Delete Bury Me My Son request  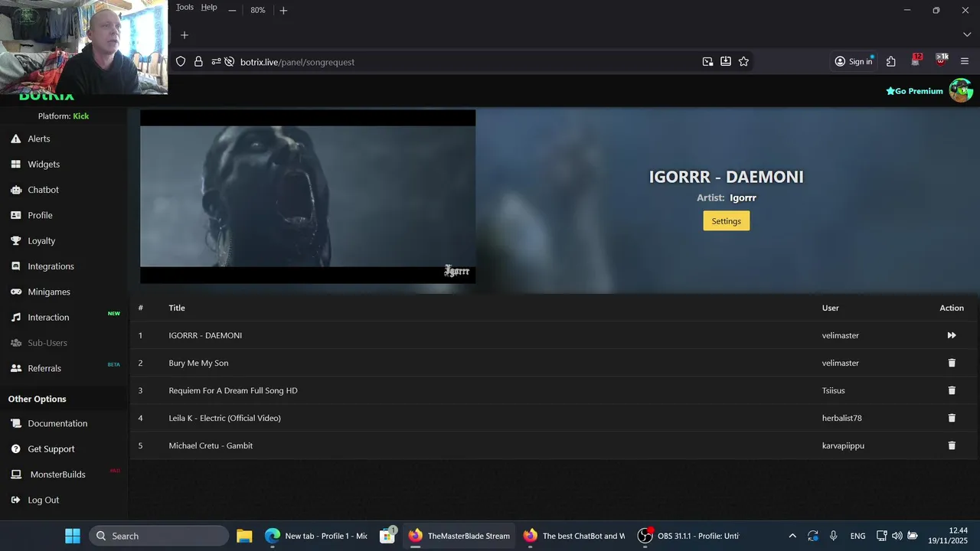(x=952, y=363)
